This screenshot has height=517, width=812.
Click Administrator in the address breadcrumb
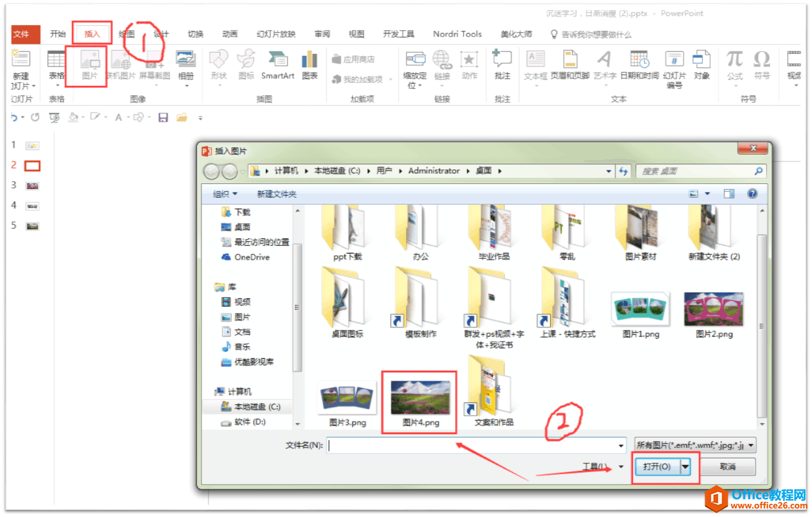pos(434,171)
